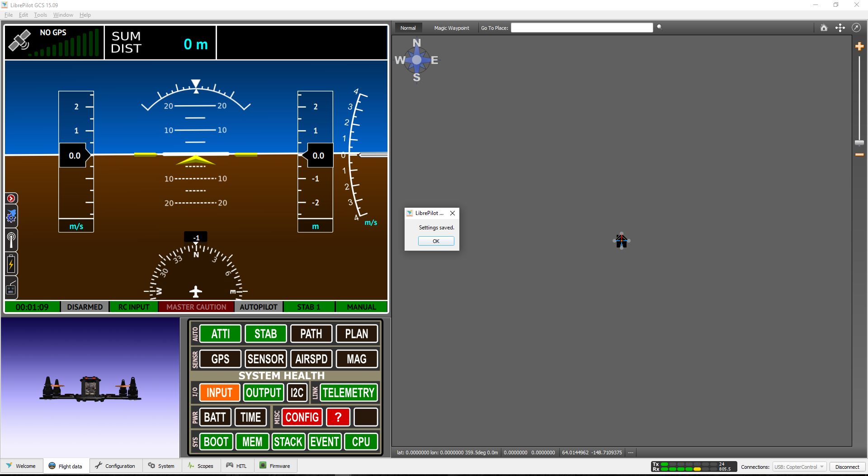
Task: Zoom out map with orange minus
Action: point(859,155)
